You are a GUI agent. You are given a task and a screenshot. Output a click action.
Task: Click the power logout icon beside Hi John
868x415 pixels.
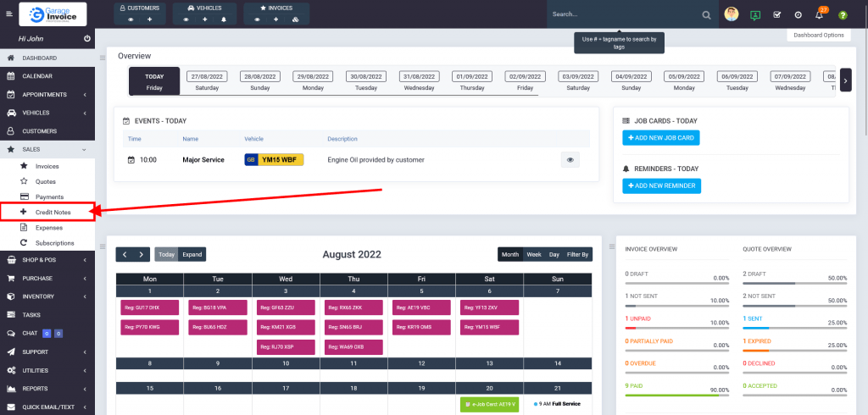87,39
